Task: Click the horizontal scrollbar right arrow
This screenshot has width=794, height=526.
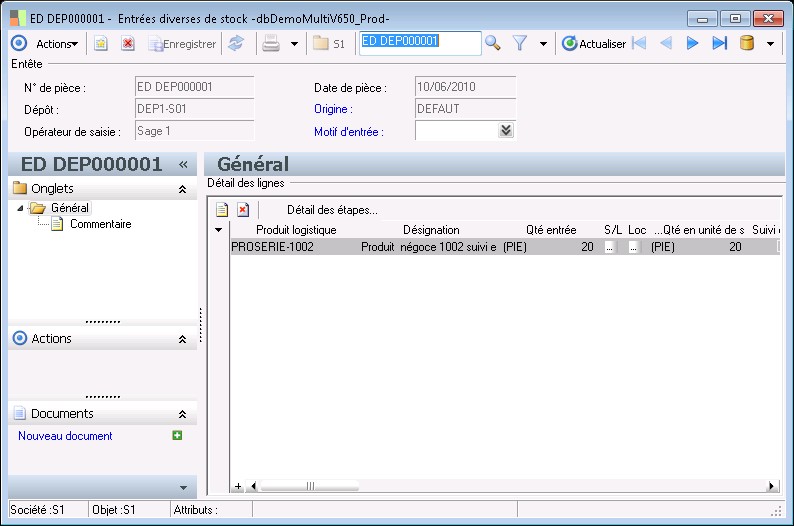Action: [x=771, y=486]
